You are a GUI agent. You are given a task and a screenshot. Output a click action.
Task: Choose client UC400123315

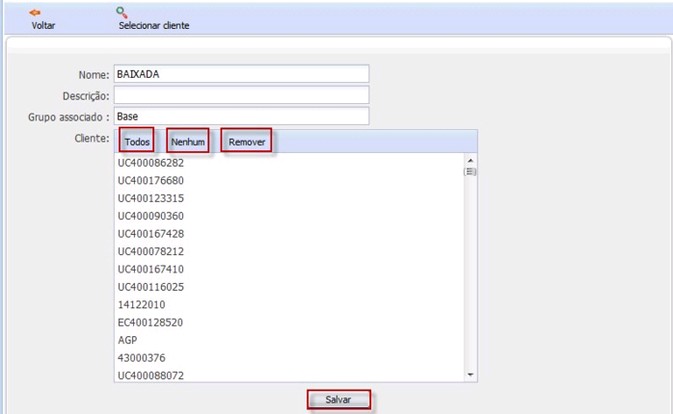[x=151, y=198]
